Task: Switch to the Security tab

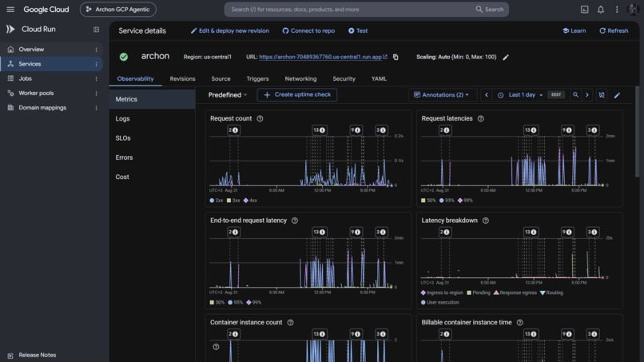Action: coord(344,79)
